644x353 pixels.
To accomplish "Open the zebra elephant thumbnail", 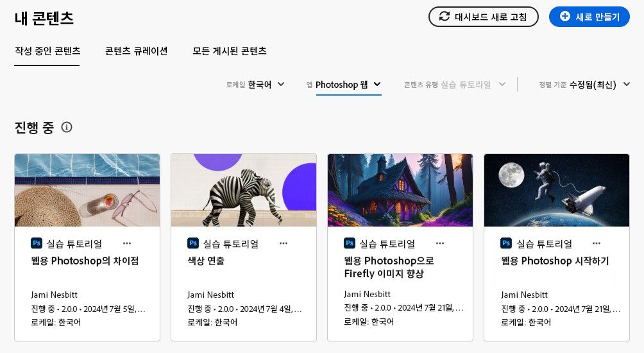I will (244, 190).
